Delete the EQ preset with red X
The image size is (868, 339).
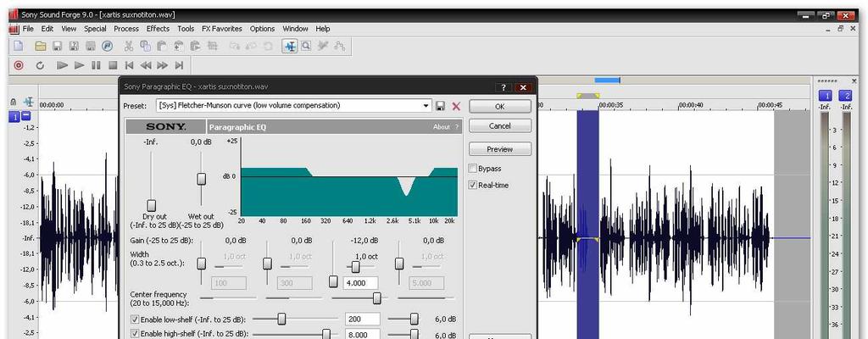pyautogui.click(x=456, y=106)
